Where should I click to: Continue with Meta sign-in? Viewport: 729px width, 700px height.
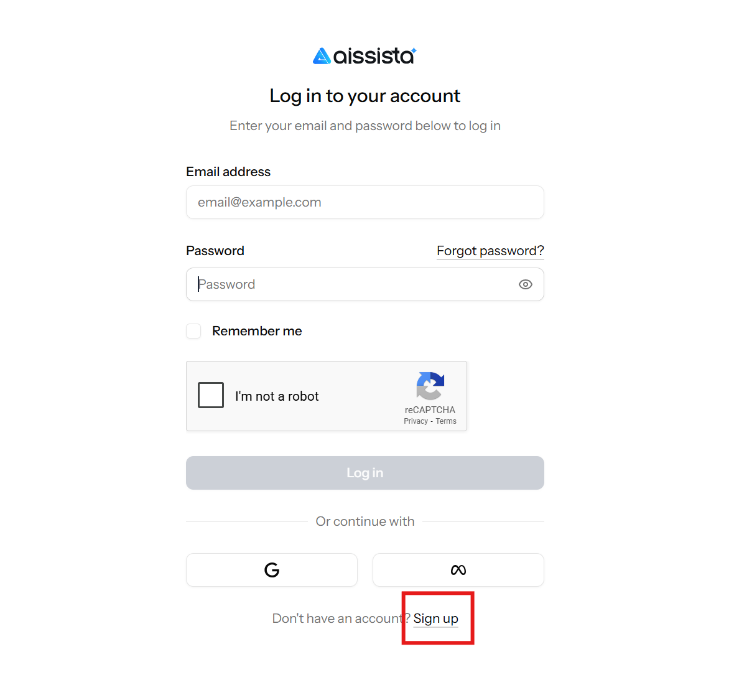pos(458,570)
